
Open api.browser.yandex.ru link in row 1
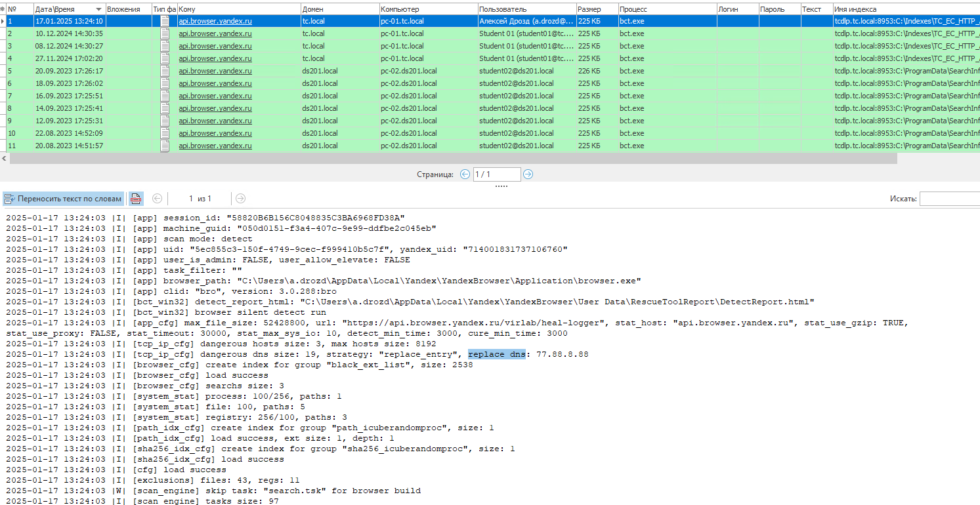coord(215,21)
